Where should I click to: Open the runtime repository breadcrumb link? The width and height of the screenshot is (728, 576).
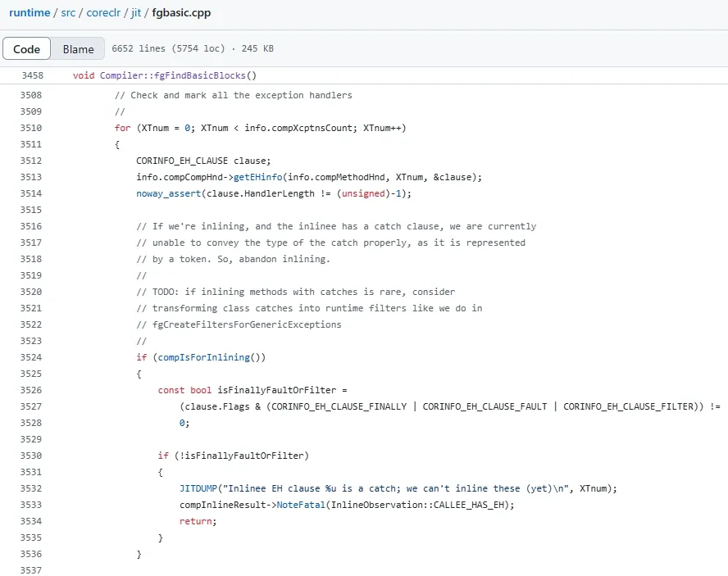(30, 12)
